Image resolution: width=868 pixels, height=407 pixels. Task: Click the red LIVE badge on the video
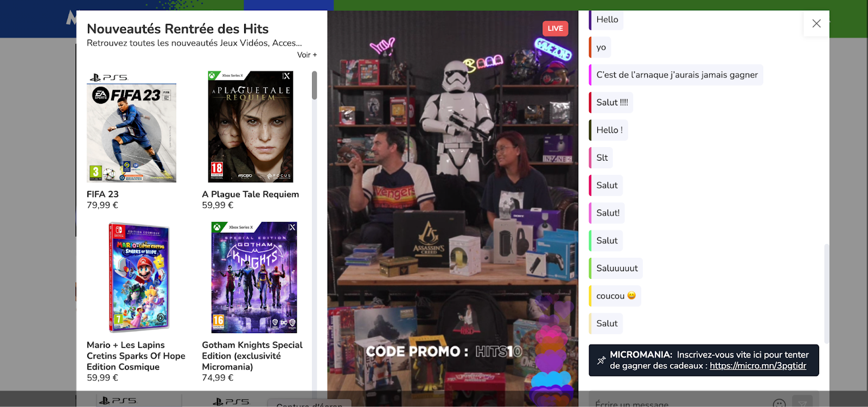tap(555, 29)
